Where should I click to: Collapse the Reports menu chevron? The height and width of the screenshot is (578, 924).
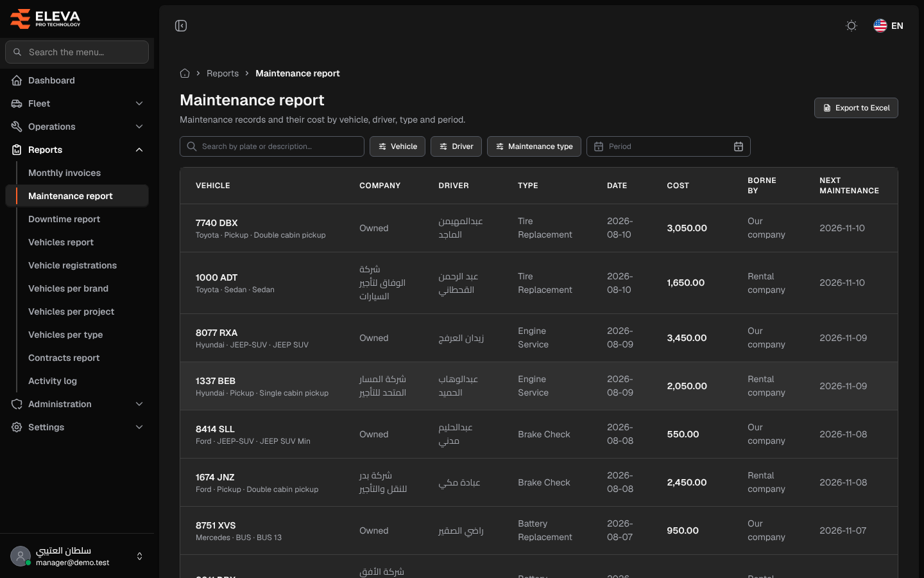139,150
